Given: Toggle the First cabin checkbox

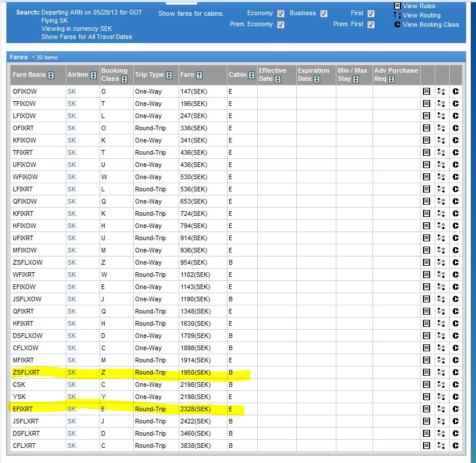Looking at the screenshot, I should tap(371, 13).
